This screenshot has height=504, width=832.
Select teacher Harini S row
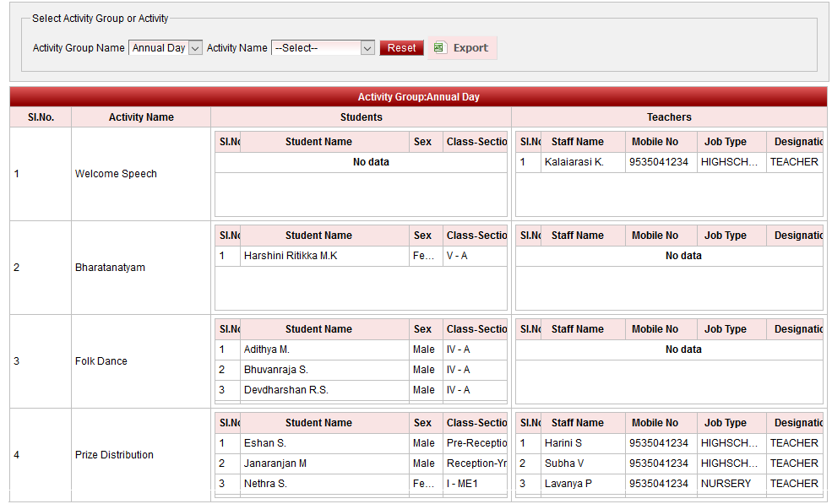[563, 443]
